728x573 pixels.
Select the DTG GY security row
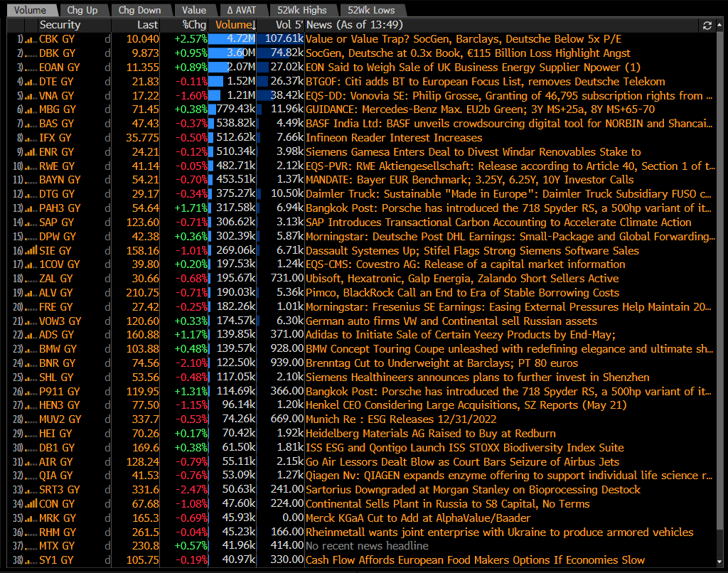pos(361,194)
